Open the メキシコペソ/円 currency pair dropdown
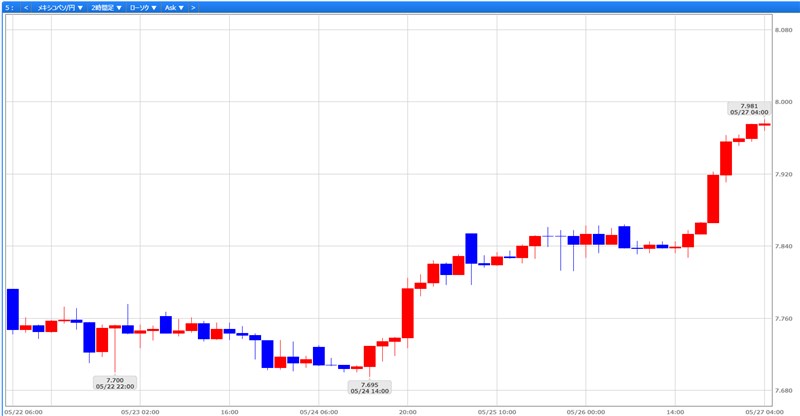The height and width of the screenshot is (416, 800). tap(59, 7)
